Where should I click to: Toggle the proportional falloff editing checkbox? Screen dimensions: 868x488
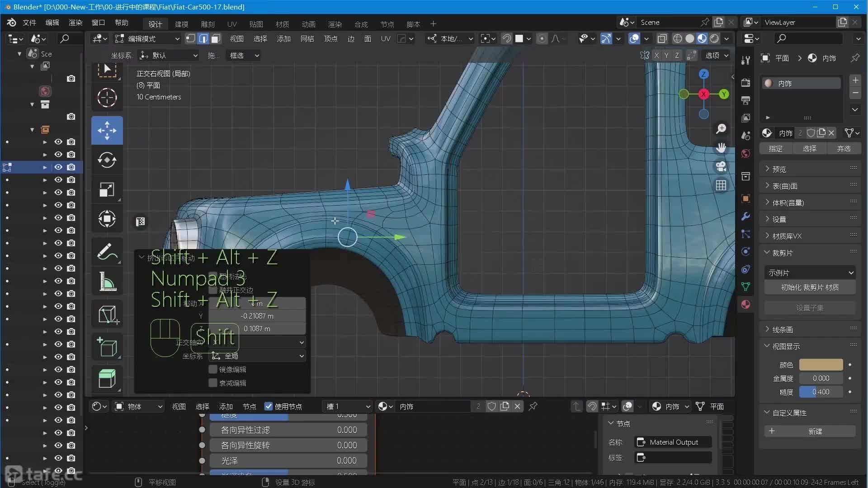213,383
